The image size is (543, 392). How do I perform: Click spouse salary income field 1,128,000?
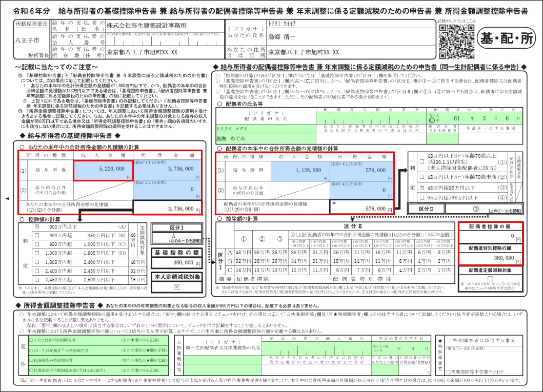pyautogui.click(x=300, y=171)
